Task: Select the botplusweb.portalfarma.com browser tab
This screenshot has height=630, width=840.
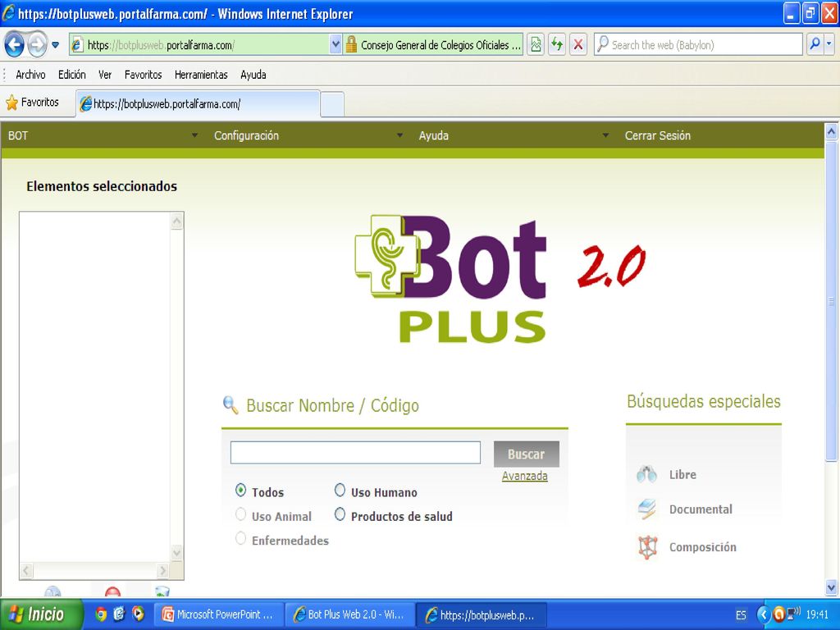Action: coord(199,104)
